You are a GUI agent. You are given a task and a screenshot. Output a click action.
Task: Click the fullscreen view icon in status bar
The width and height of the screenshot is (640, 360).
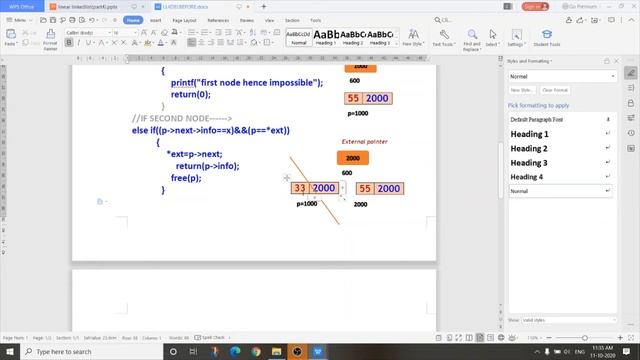click(459, 338)
